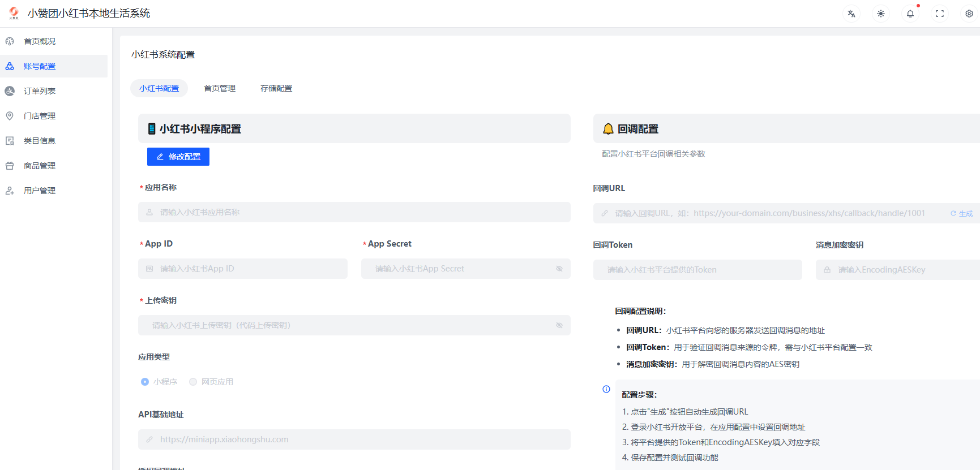Click the 小赞团 logo icon
Viewport: 980px width, 470px height.
click(x=14, y=13)
